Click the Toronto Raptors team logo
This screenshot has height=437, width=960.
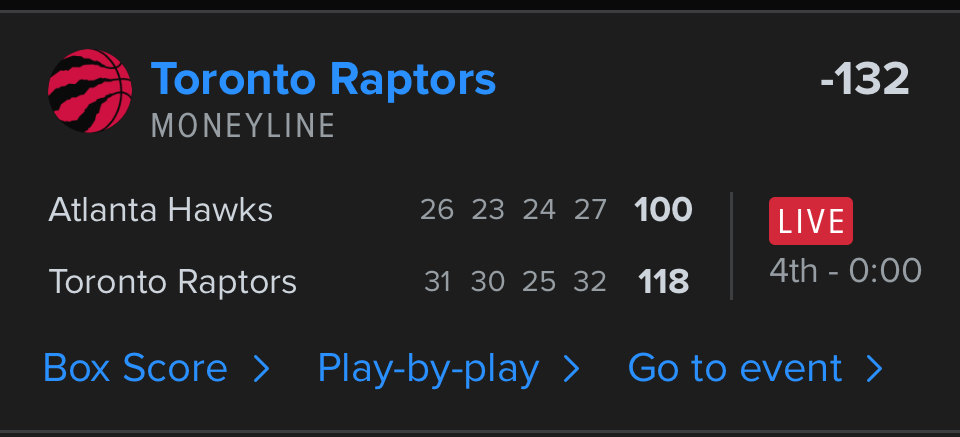click(x=90, y=91)
